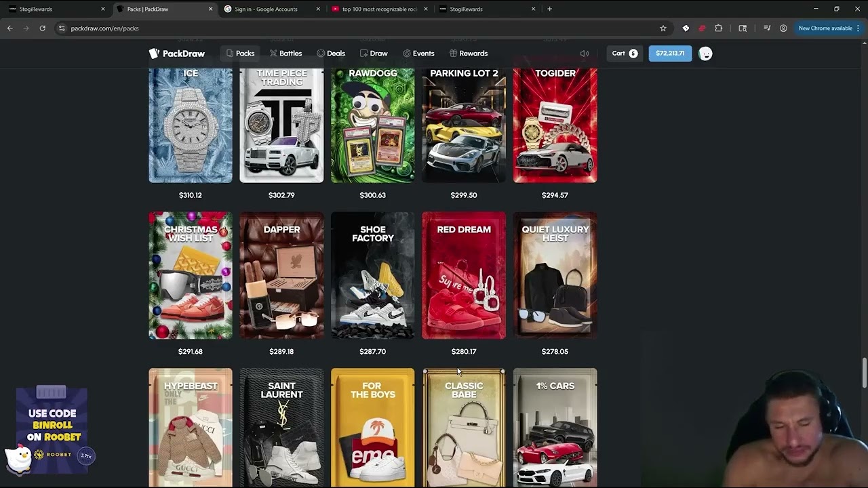The image size is (868, 488).
Task: Open the ICE pack
Action: click(x=191, y=125)
